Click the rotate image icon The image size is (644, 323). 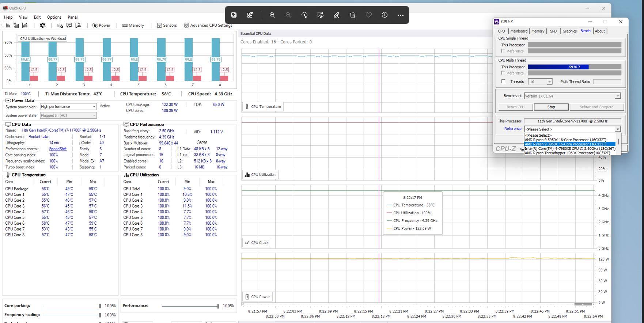304,15
